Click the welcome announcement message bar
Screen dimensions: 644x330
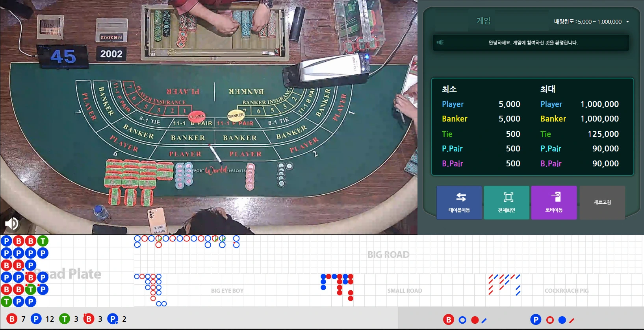(x=533, y=42)
